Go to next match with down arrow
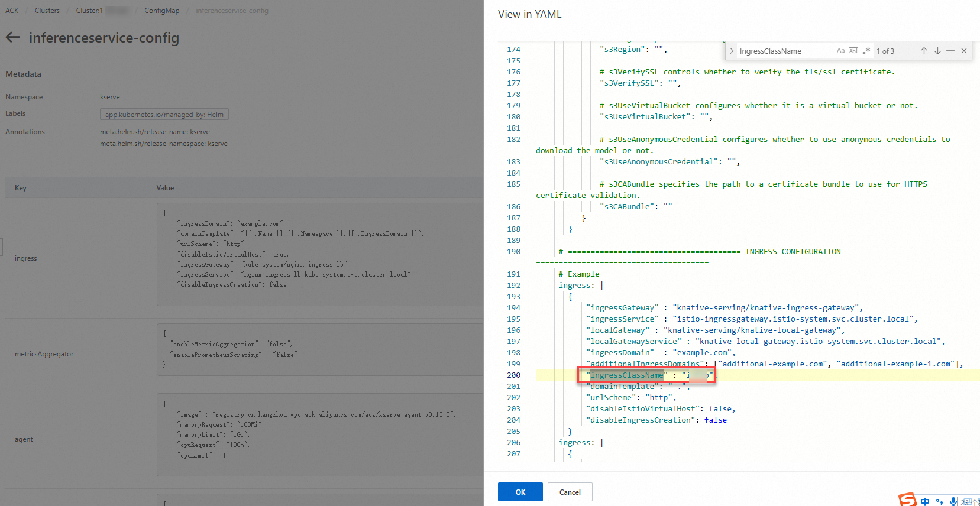The image size is (980, 506). coord(937,51)
